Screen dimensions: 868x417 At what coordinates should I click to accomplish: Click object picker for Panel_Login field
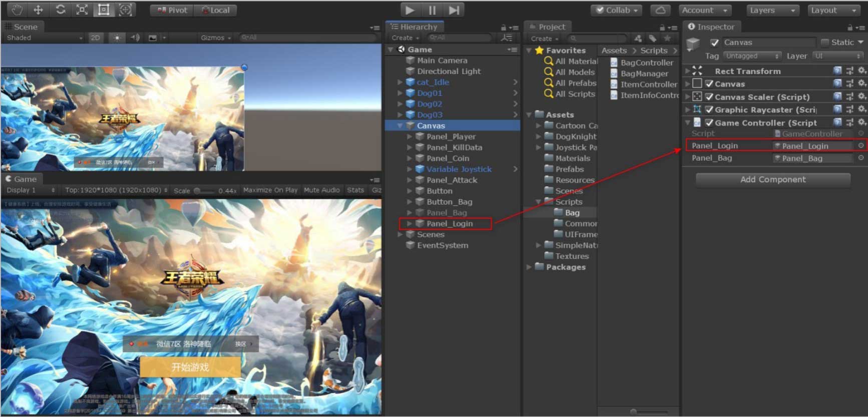[x=861, y=145]
